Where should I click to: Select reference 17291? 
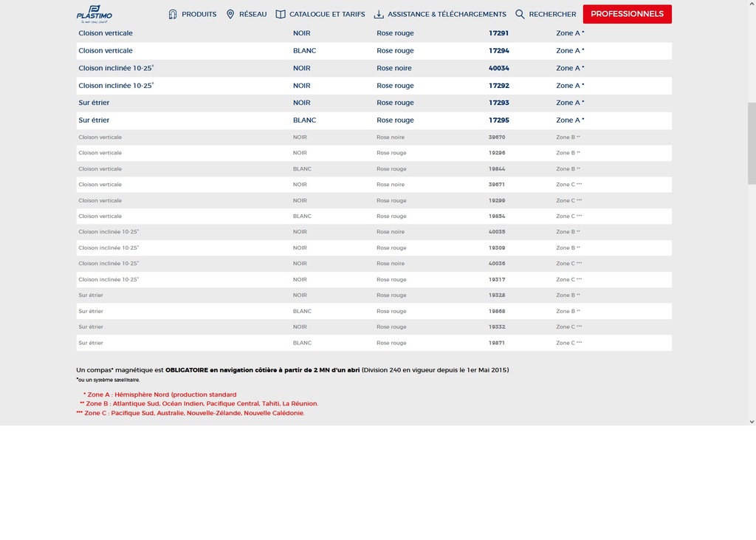coord(499,33)
